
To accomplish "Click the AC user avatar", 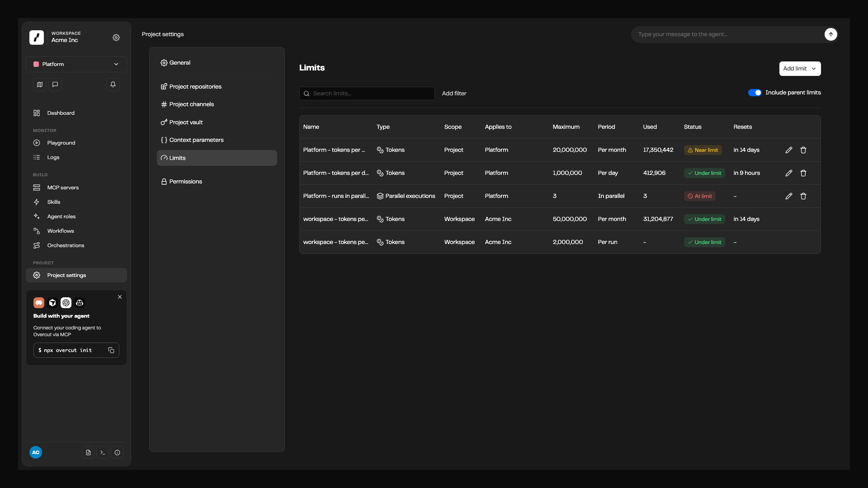I will point(36,452).
